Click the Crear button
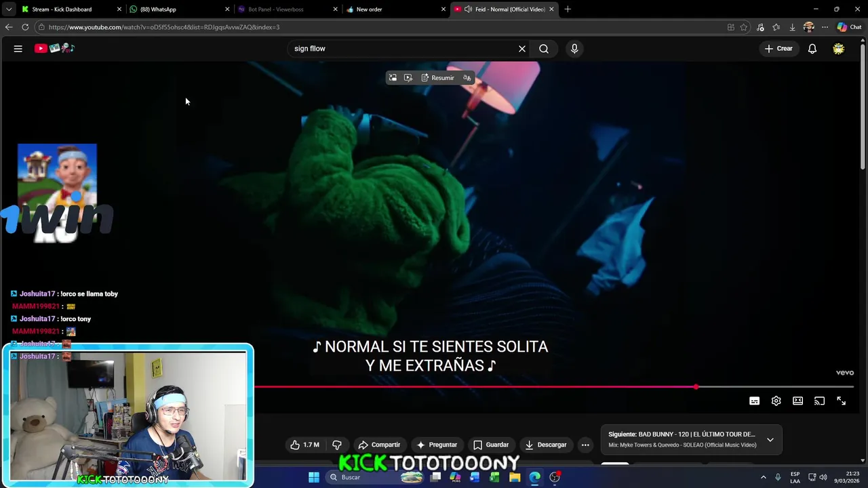The height and width of the screenshot is (488, 868). (778, 49)
